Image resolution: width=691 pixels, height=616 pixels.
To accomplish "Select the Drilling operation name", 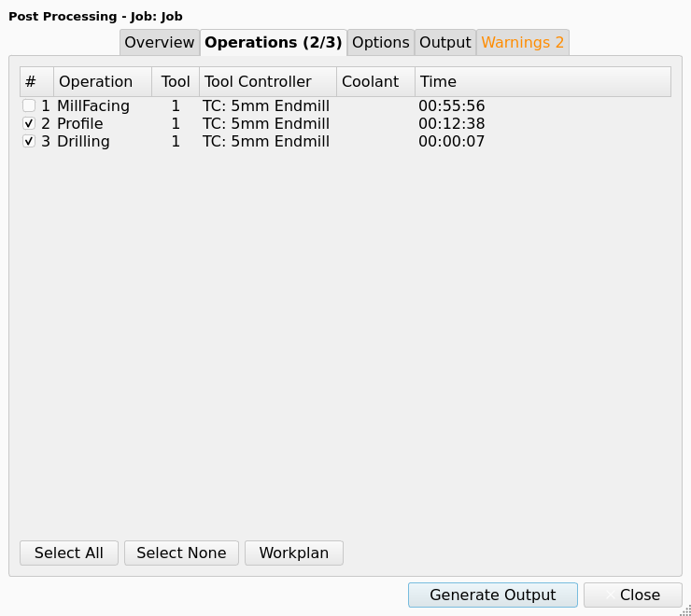I will click(83, 141).
